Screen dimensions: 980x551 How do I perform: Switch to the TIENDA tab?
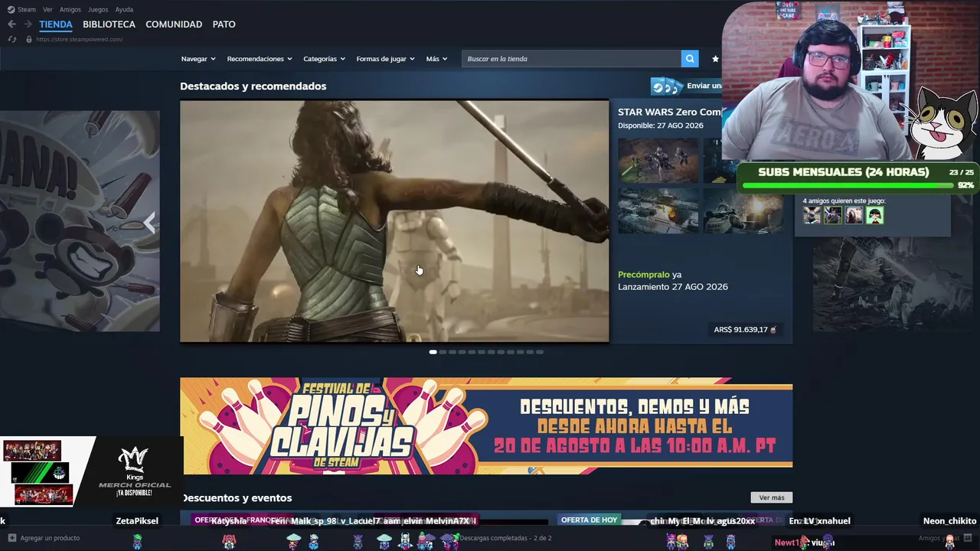pyautogui.click(x=56, y=24)
